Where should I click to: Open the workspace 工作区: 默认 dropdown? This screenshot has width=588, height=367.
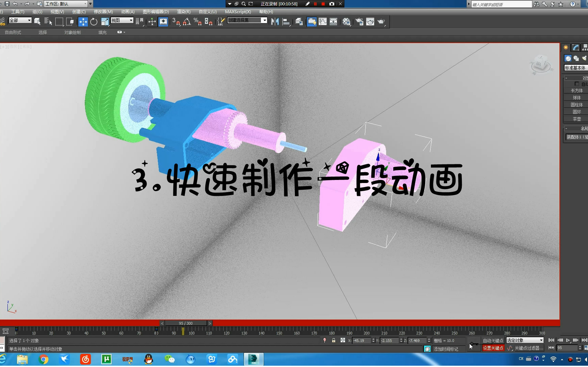coord(66,4)
